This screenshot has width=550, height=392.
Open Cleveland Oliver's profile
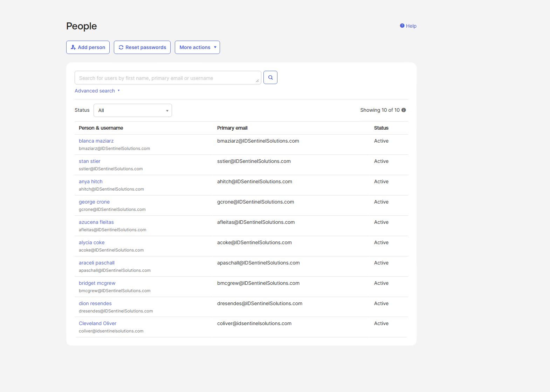97,323
